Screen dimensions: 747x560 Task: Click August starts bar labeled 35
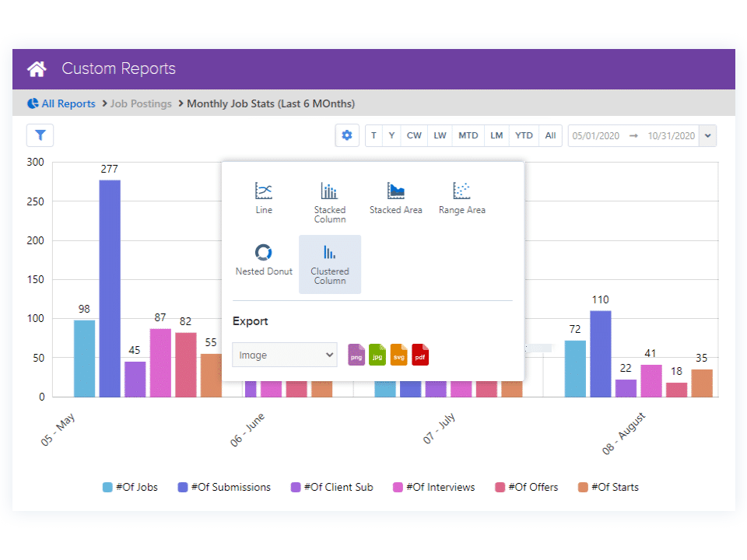[702, 383]
